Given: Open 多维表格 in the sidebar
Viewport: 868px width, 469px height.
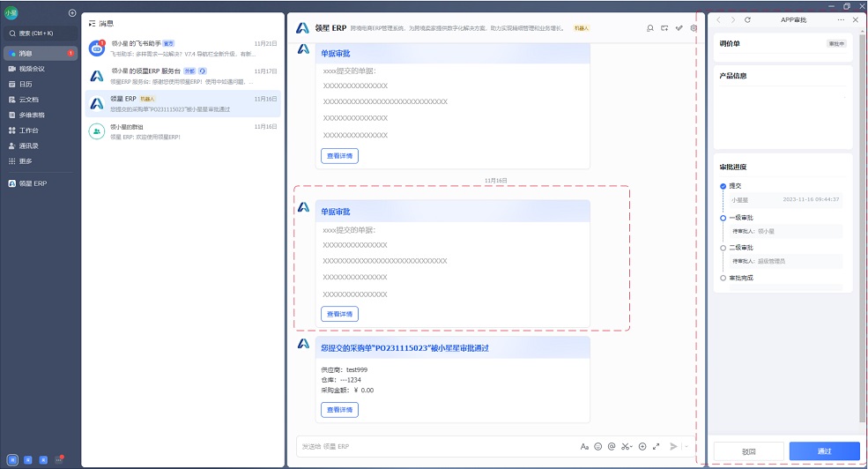Looking at the screenshot, I should pos(40,115).
